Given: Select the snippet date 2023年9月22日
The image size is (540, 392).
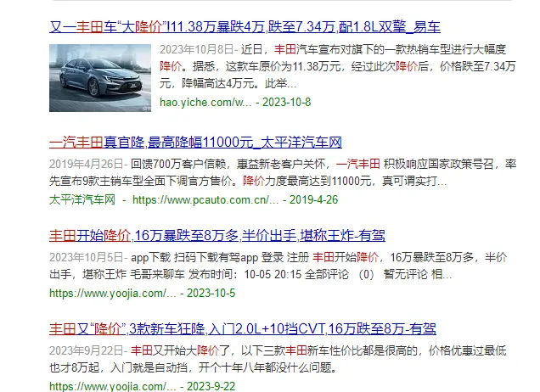Looking at the screenshot, I should [86, 350].
